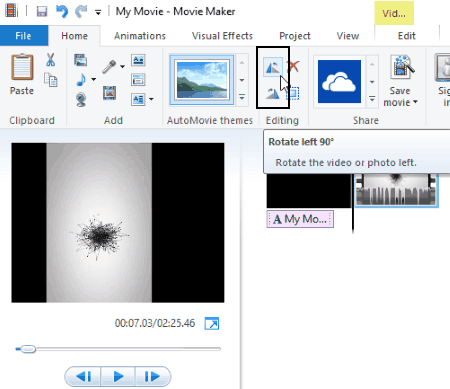Add Credits to the movie

138,99
